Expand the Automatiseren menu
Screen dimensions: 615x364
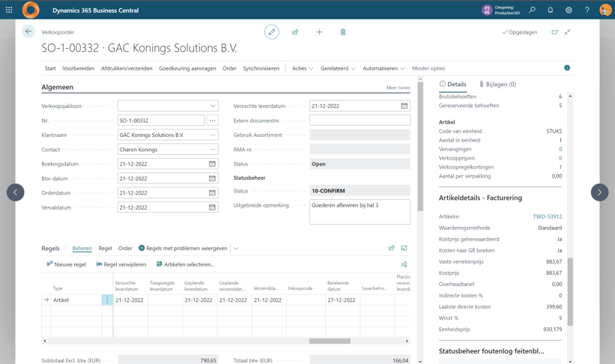(384, 68)
